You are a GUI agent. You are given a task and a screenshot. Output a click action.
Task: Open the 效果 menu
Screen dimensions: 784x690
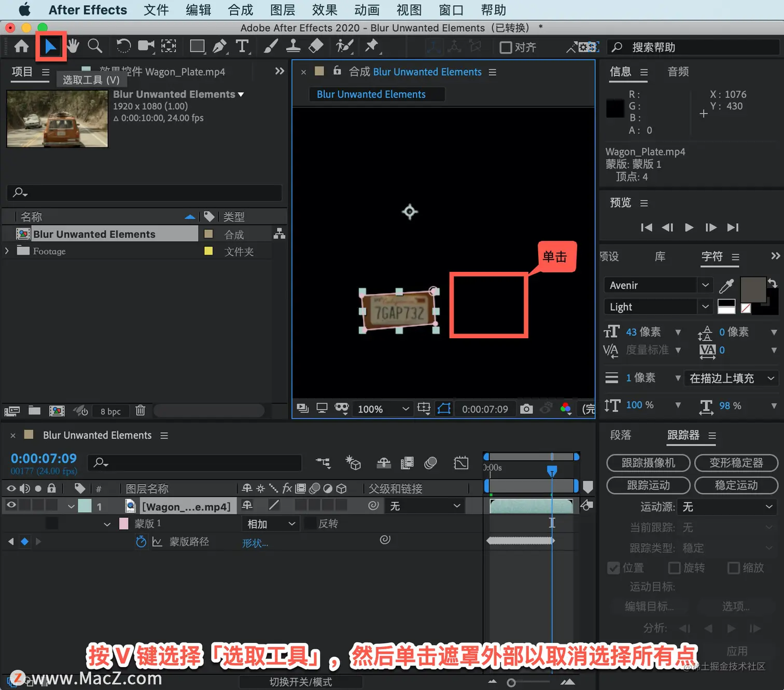point(325,10)
